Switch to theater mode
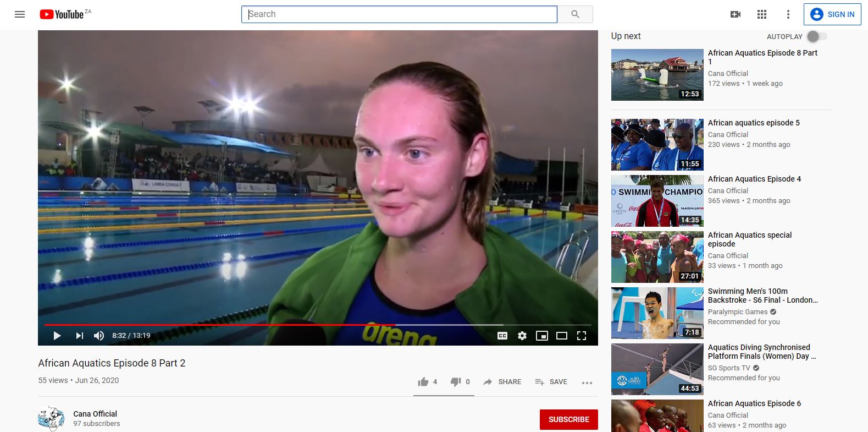 click(x=562, y=336)
